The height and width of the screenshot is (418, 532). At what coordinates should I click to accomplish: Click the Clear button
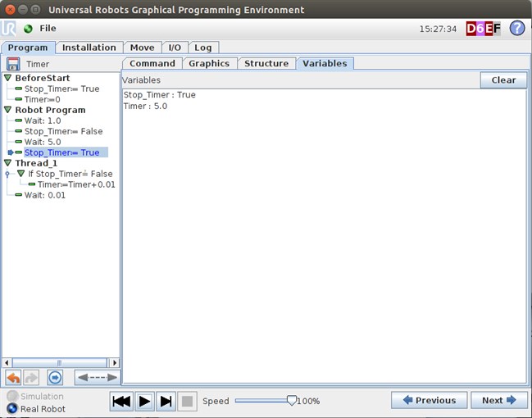pos(503,80)
